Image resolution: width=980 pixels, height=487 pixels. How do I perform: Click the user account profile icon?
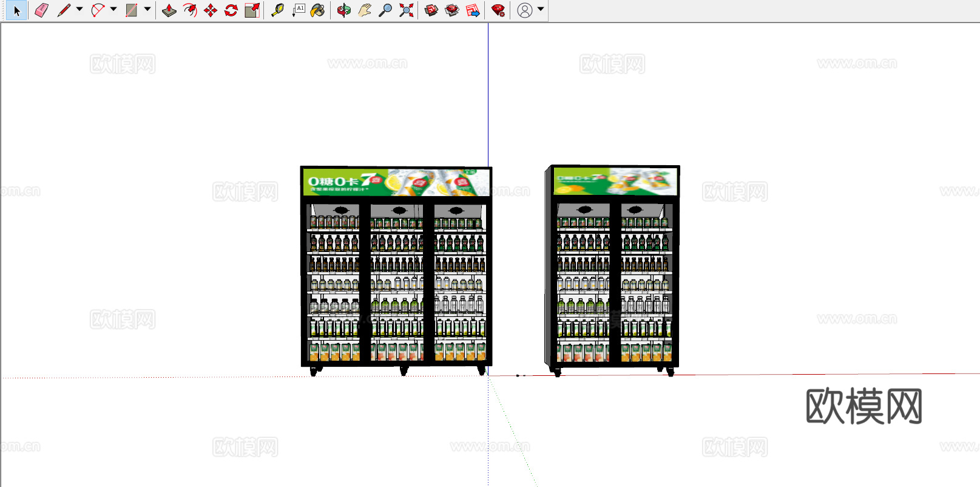click(x=525, y=10)
